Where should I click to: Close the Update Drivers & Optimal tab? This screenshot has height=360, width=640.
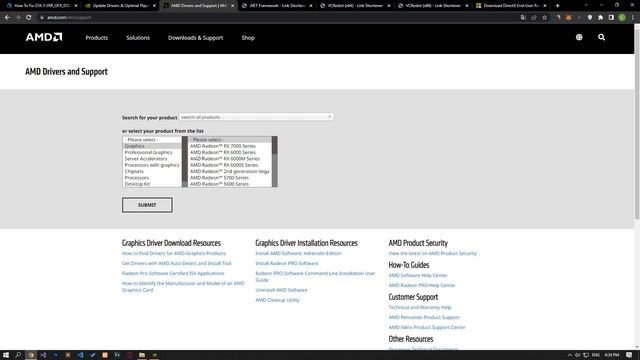tap(154, 6)
